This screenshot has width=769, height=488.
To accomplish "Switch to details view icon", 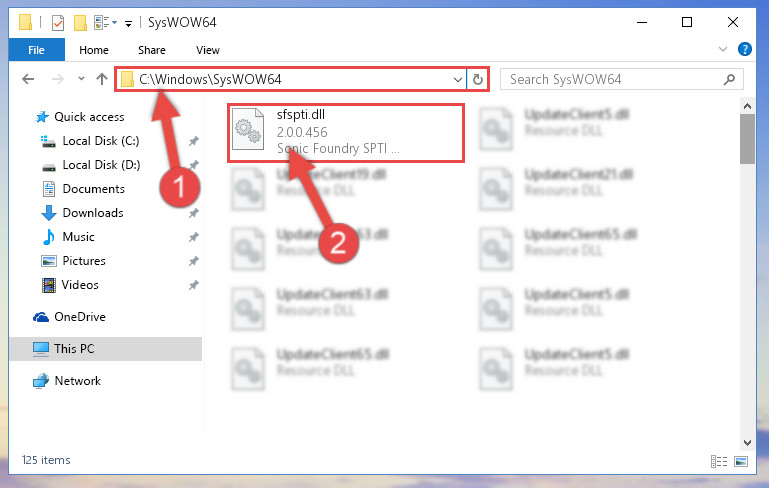I will click(719, 461).
